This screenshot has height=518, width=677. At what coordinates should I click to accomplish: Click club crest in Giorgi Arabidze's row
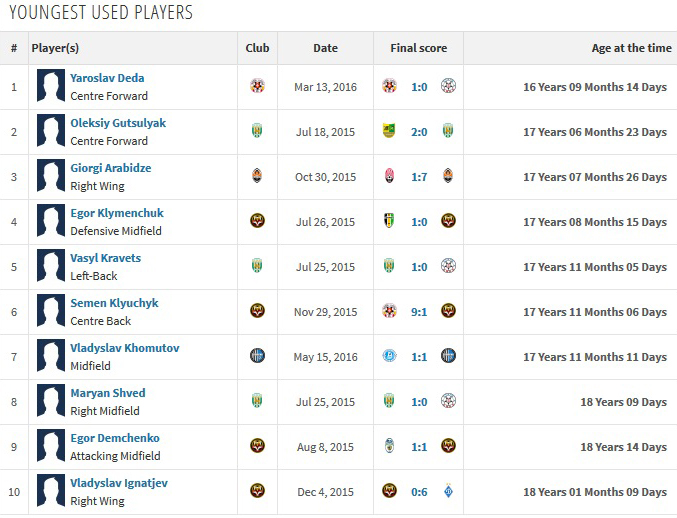(x=257, y=176)
